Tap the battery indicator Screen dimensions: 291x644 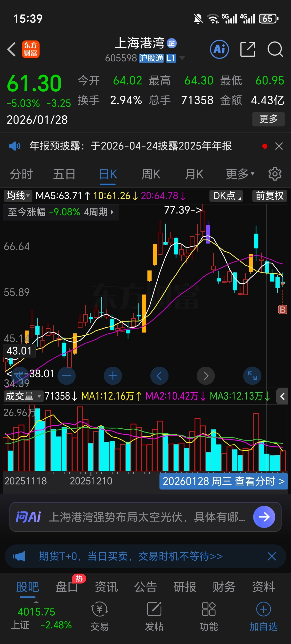(268, 19)
